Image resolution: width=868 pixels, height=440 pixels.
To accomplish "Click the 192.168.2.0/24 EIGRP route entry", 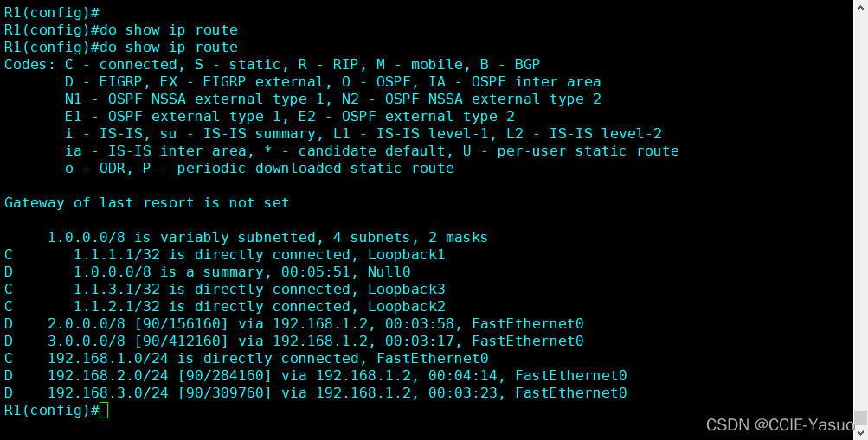I will click(x=338, y=376).
